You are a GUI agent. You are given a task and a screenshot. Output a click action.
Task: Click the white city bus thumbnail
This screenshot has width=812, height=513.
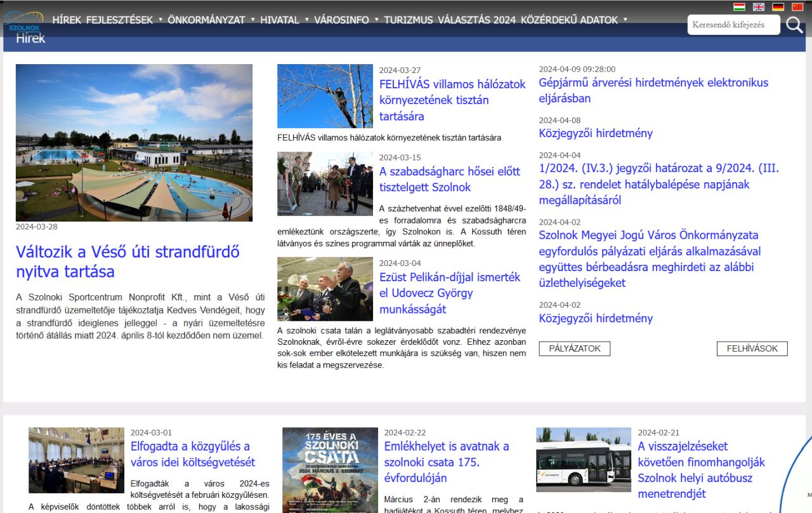pos(583,460)
